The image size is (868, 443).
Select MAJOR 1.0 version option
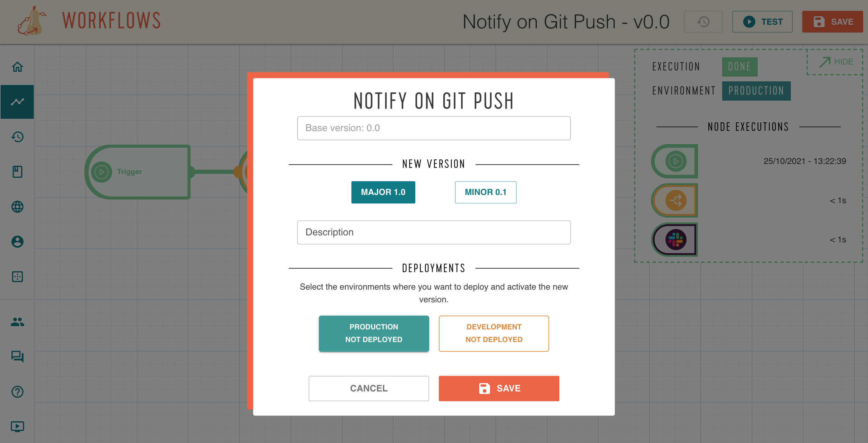(383, 192)
